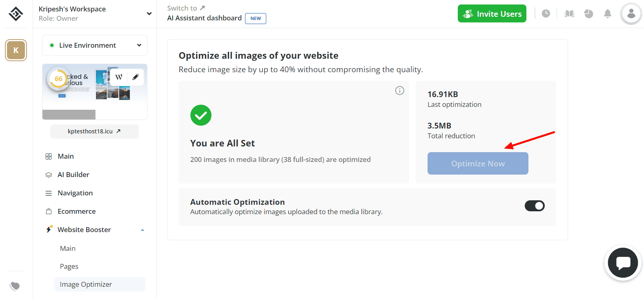Collapse the Website Booster menu section
644x299 pixels.
click(x=142, y=230)
